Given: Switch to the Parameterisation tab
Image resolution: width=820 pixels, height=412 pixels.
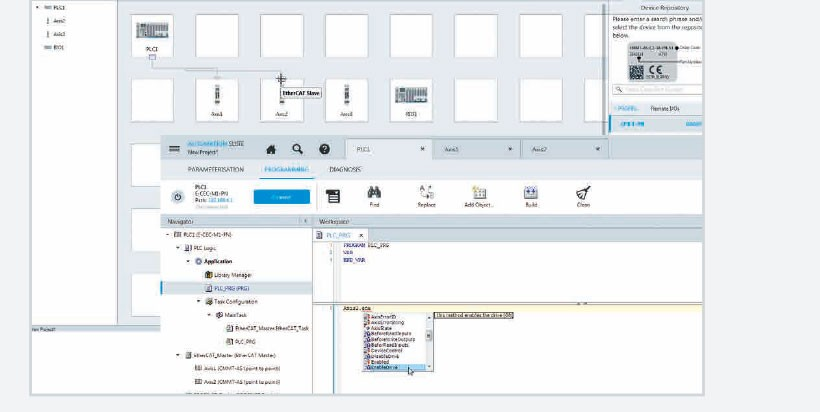Looking at the screenshot, I should tap(215, 170).
